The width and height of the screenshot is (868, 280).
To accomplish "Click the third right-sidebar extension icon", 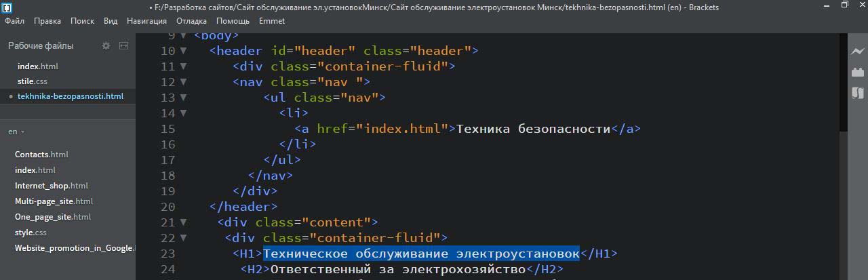I will (858, 93).
